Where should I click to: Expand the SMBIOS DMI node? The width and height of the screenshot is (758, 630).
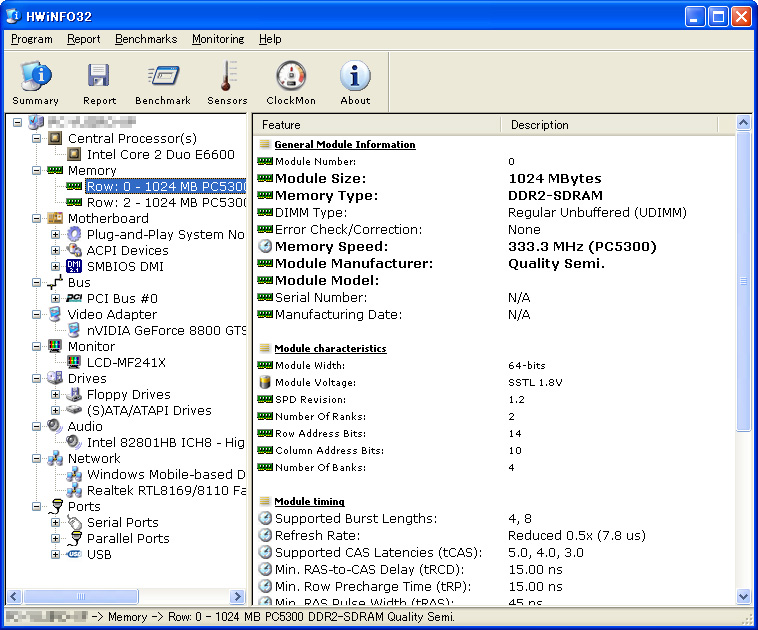55,266
